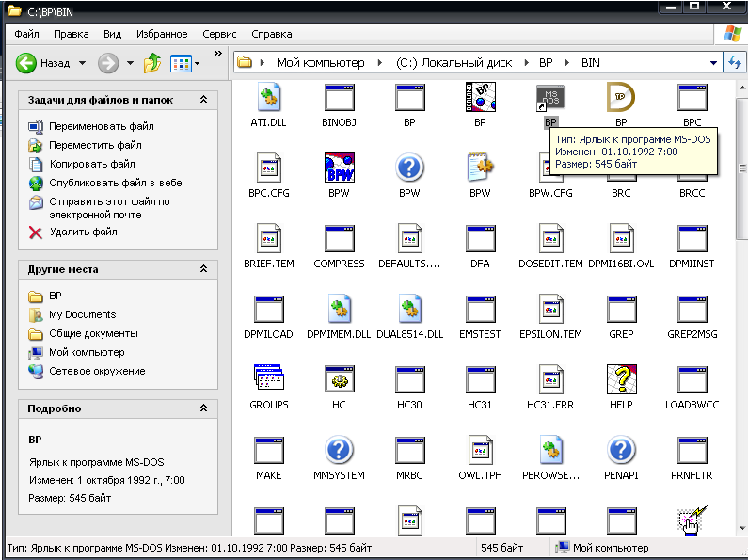Click Переименовать файл task link
This screenshot has width=748, height=560.
tap(101, 126)
